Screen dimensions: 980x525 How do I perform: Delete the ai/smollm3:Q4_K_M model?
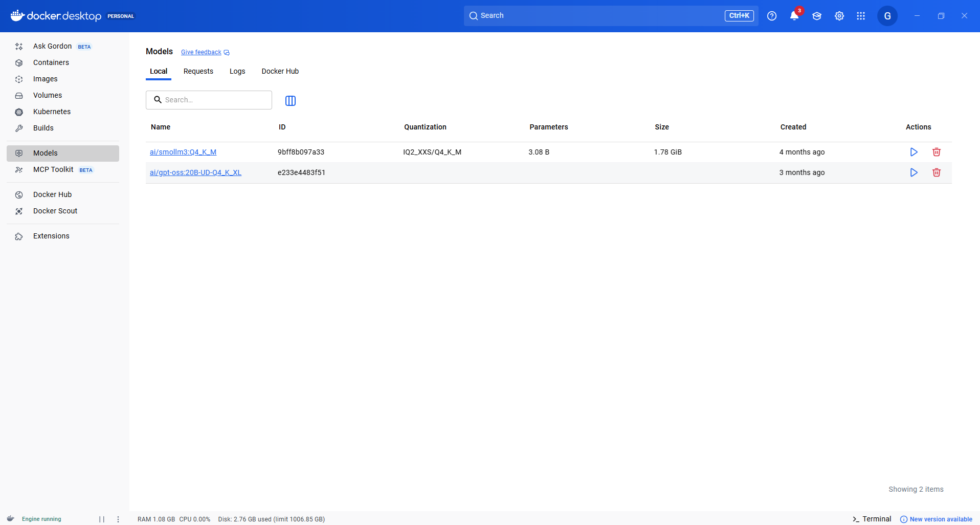tap(937, 152)
